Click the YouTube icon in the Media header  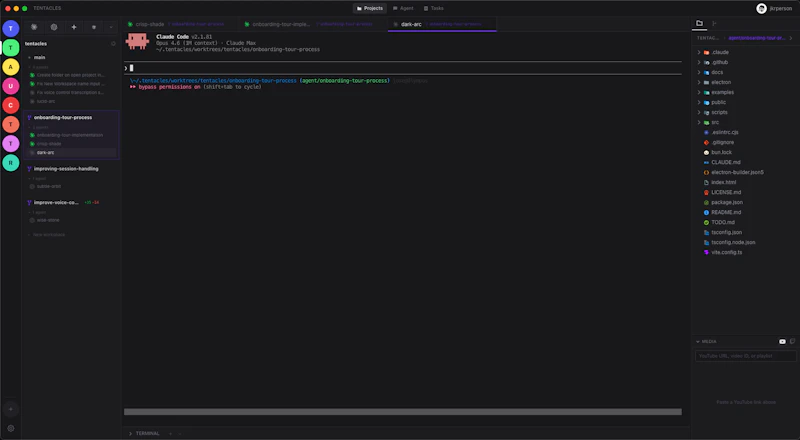782,341
